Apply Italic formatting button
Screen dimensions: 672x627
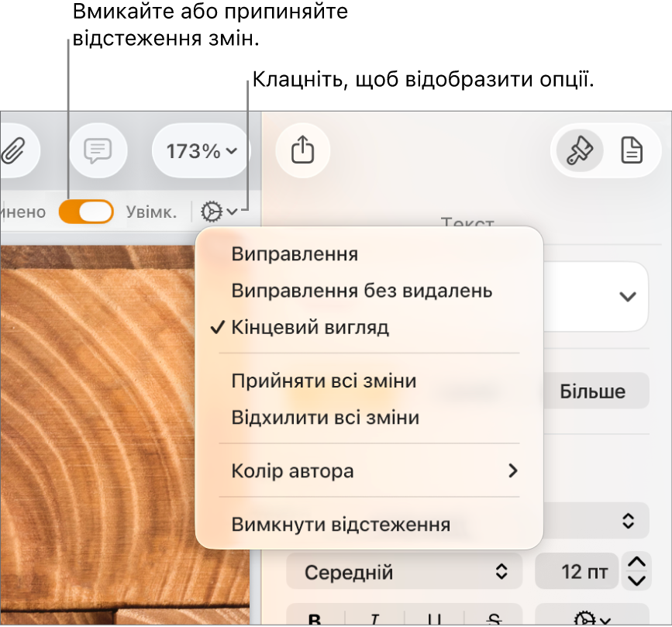pos(374,618)
